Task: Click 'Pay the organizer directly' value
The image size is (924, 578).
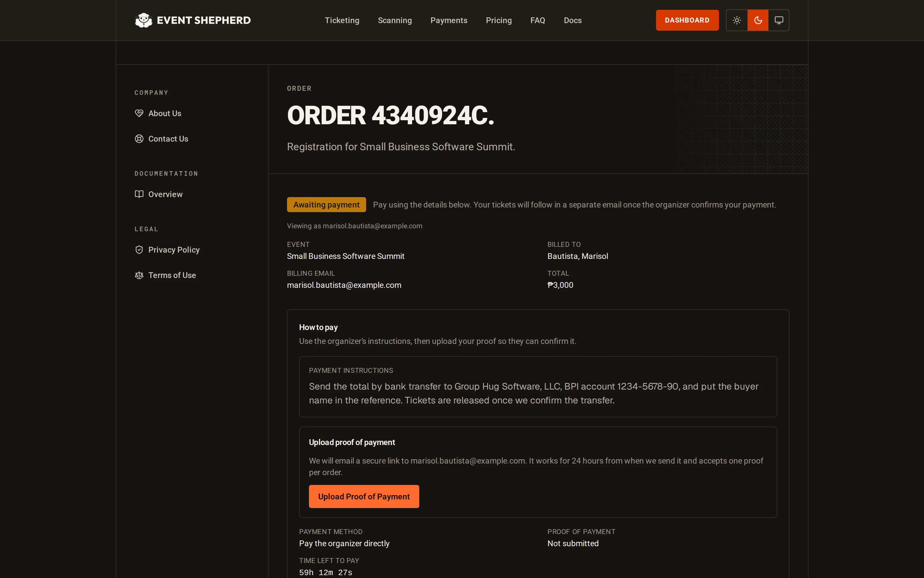Action: (x=344, y=544)
